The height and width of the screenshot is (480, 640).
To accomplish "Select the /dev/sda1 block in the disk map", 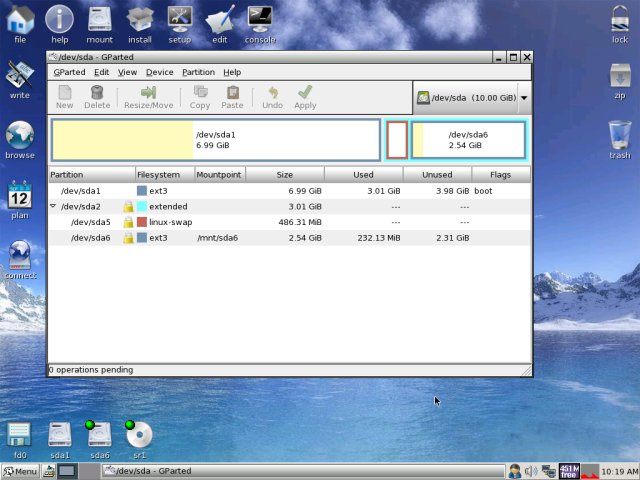I will click(215, 140).
